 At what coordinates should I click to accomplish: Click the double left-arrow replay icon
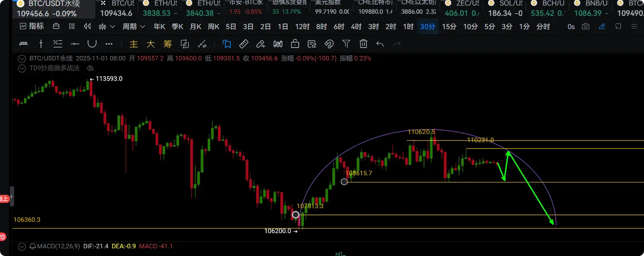pyautogui.click(x=87, y=27)
